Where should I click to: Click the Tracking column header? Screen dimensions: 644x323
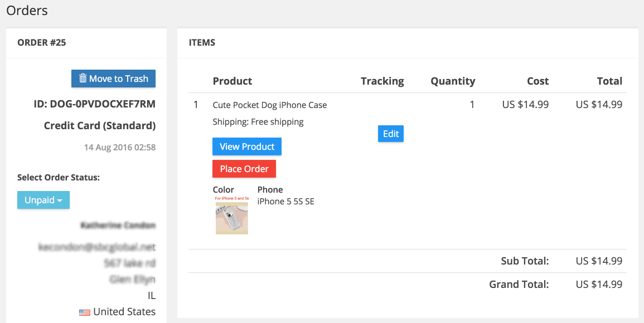pyautogui.click(x=382, y=81)
